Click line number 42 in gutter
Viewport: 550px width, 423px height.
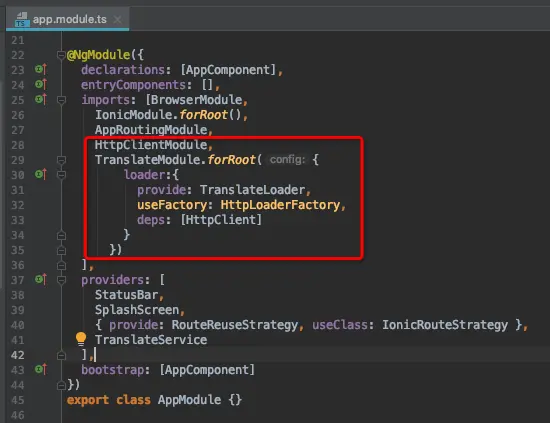tap(18, 355)
